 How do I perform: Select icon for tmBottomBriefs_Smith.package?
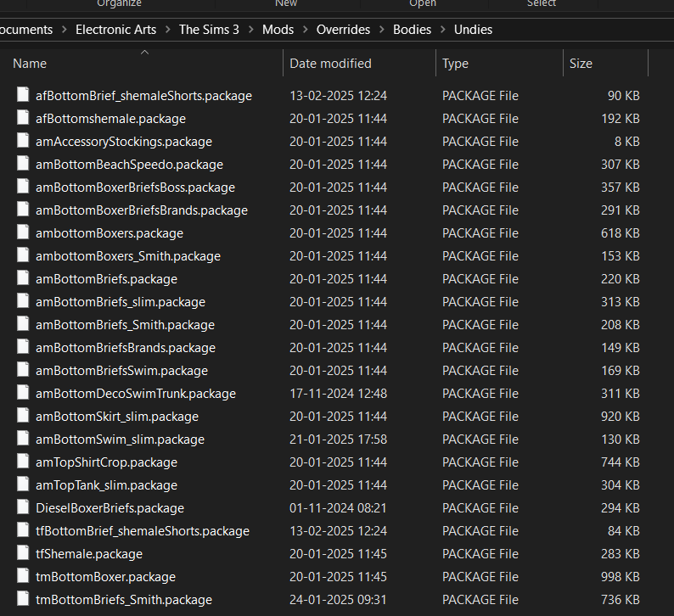coord(23,598)
